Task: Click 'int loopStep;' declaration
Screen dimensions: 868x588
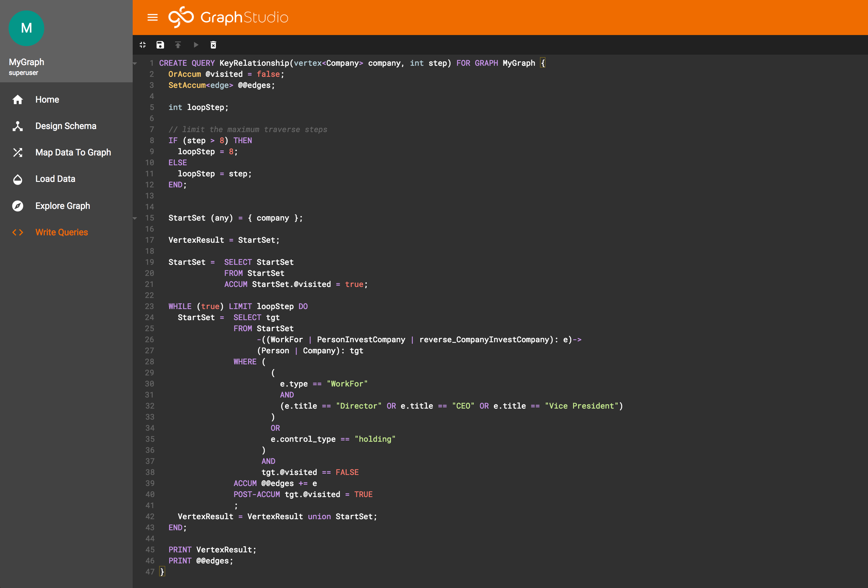Action: (198, 107)
